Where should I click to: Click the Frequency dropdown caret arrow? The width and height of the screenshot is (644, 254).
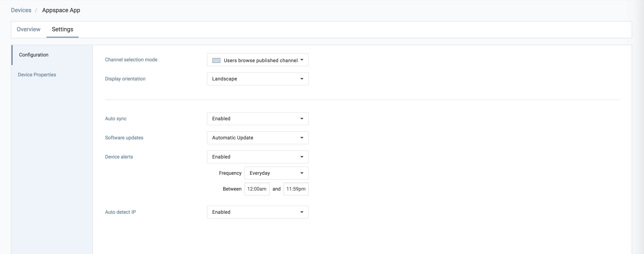(x=302, y=173)
